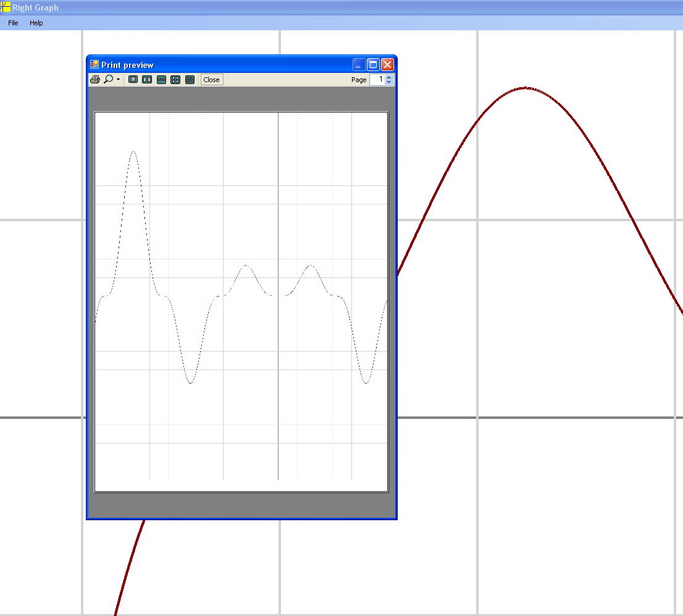This screenshot has height=616, width=683.
Task: Open the Help menu
Action: 36,23
